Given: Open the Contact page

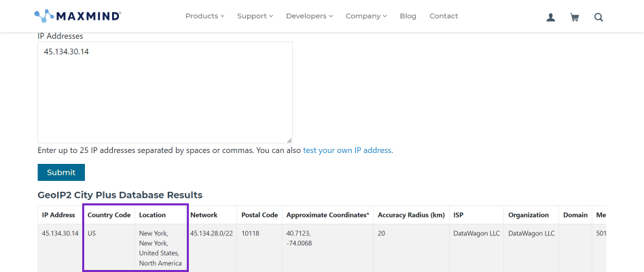Looking at the screenshot, I should 444,16.
